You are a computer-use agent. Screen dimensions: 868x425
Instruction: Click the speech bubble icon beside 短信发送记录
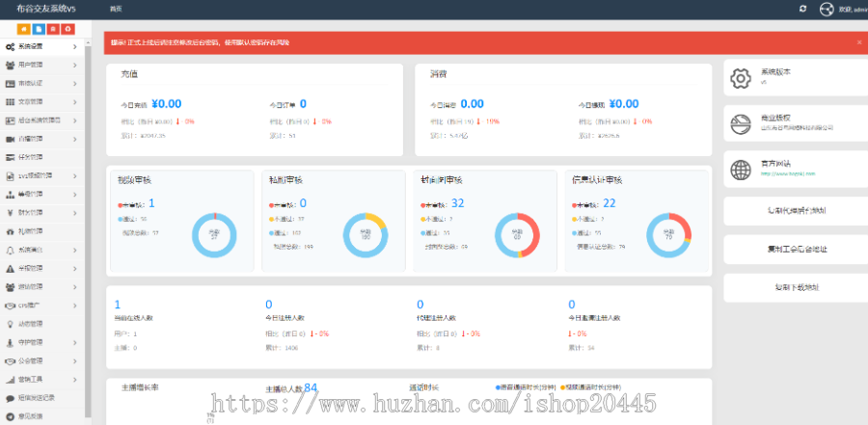pyautogui.click(x=10, y=398)
